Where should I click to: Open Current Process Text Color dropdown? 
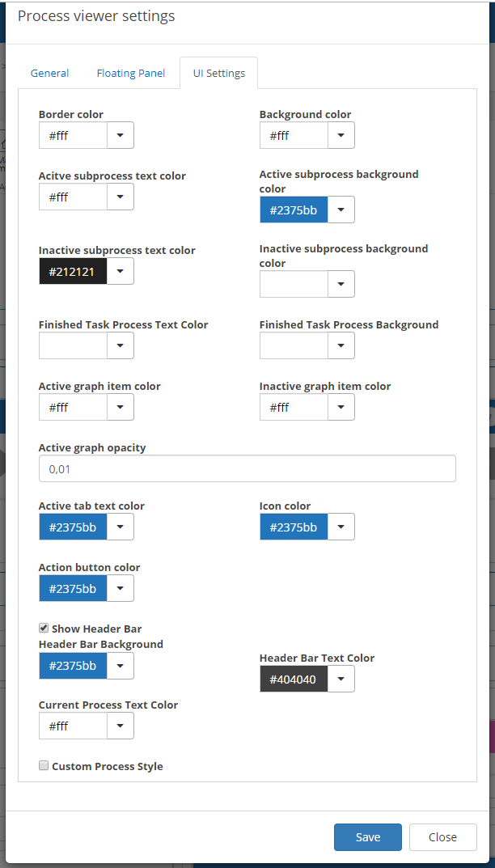pyautogui.click(x=121, y=725)
